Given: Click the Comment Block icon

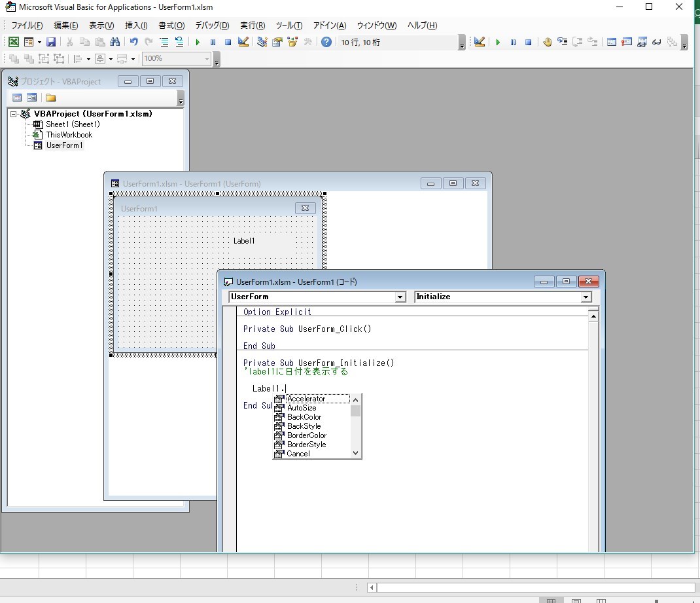Looking at the screenshot, I should (164, 42).
